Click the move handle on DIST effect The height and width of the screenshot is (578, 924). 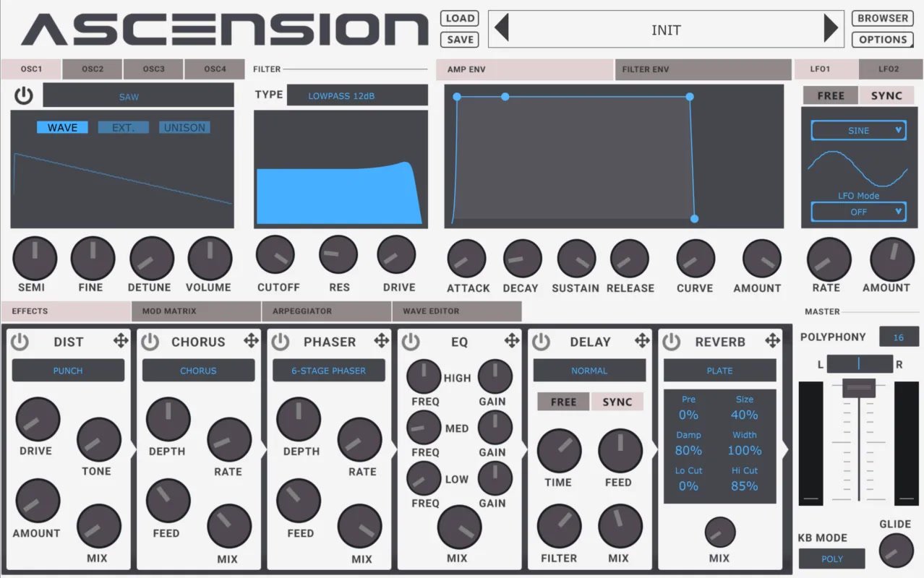coord(121,341)
